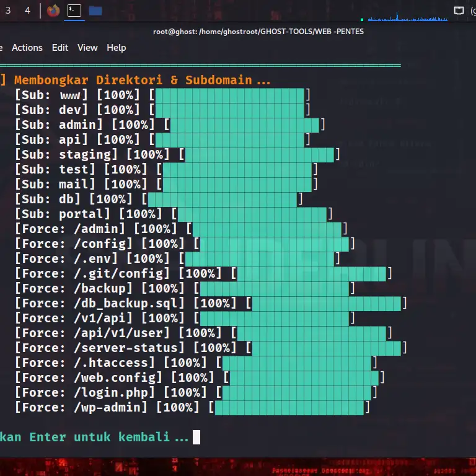Click the '[Force: /web.config]' line

[200, 377]
